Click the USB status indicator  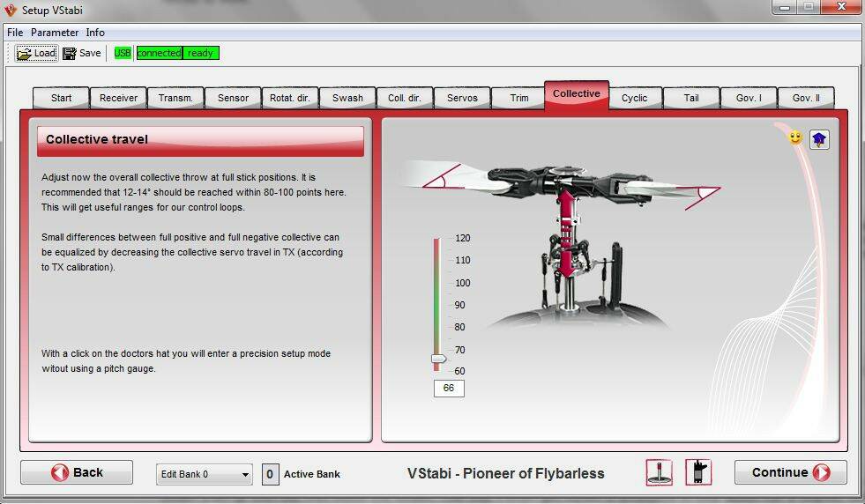123,53
